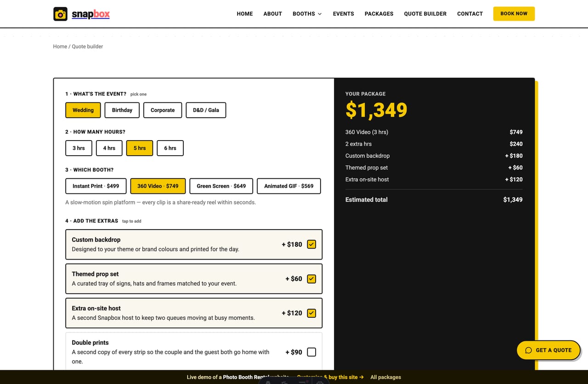Uncheck the Custom backdrop checkbox

point(311,244)
